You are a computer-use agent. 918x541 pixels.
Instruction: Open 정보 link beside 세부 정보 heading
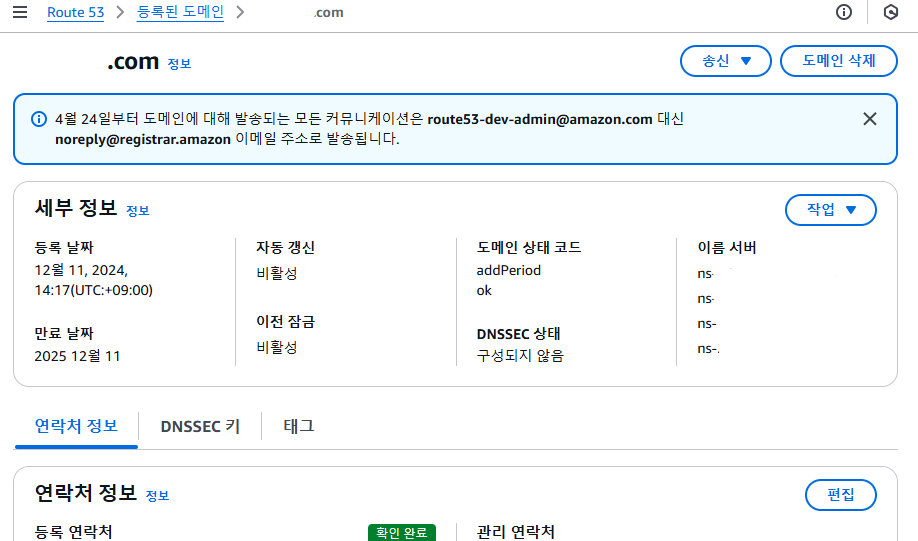click(138, 211)
